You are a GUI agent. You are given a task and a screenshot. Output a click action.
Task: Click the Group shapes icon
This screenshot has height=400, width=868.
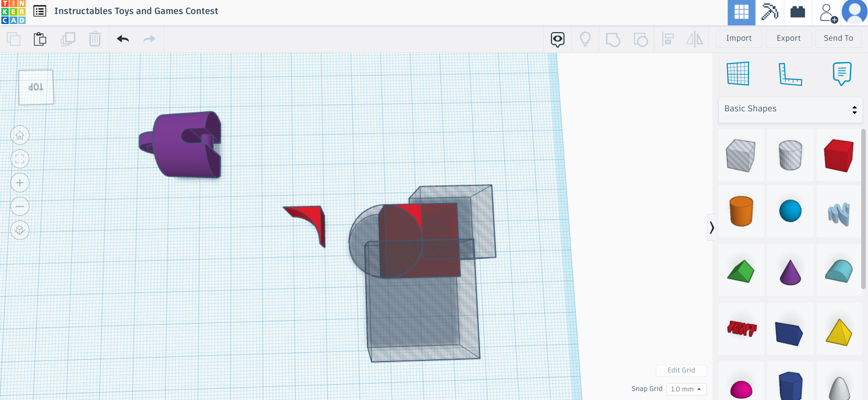pos(613,39)
